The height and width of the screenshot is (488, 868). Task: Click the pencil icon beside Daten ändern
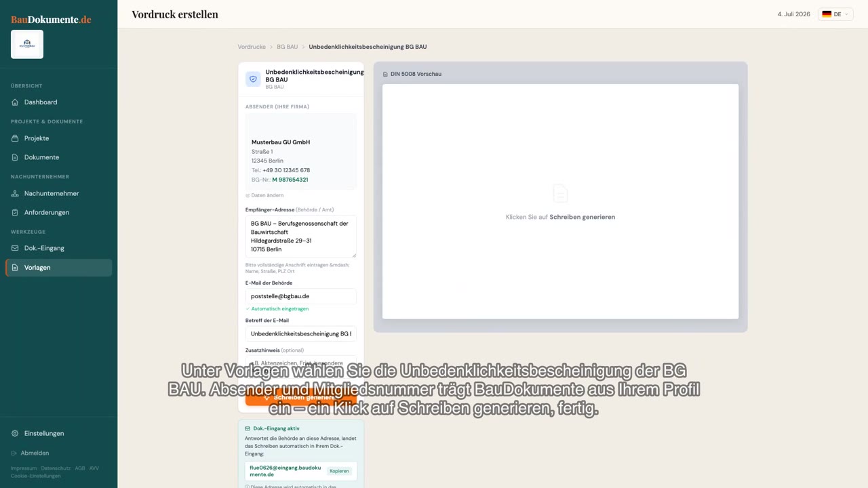click(248, 195)
